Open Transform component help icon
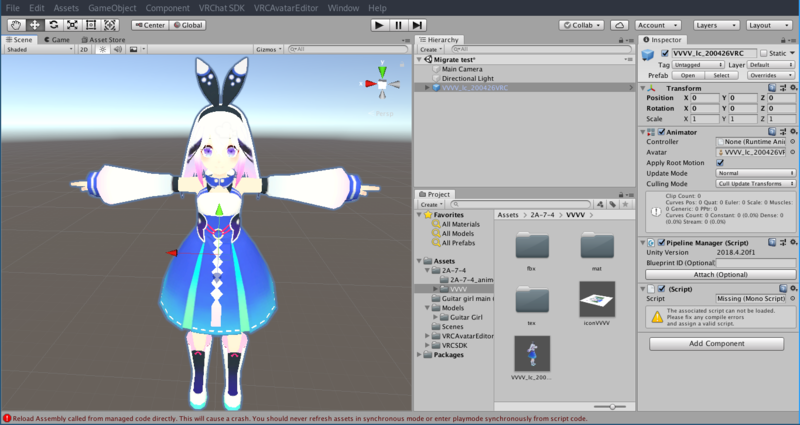 click(x=772, y=88)
